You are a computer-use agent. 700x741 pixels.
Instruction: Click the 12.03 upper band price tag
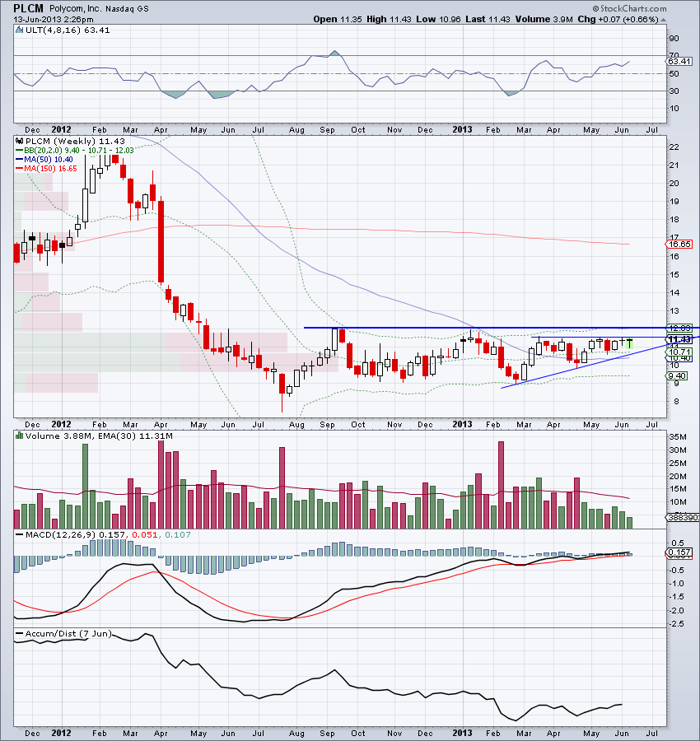coord(679,328)
